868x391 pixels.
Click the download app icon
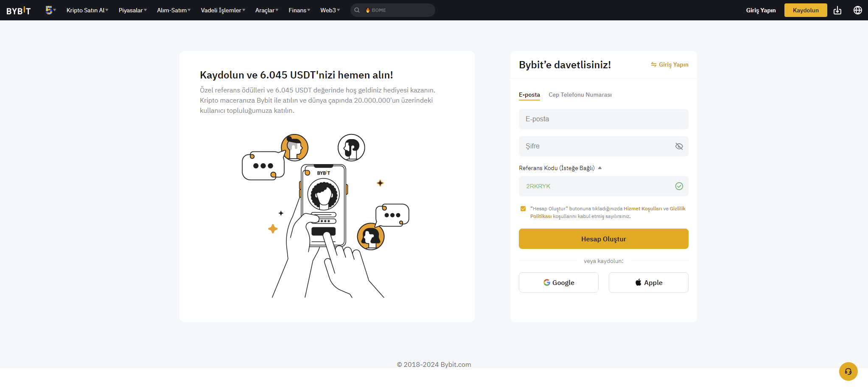point(837,10)
